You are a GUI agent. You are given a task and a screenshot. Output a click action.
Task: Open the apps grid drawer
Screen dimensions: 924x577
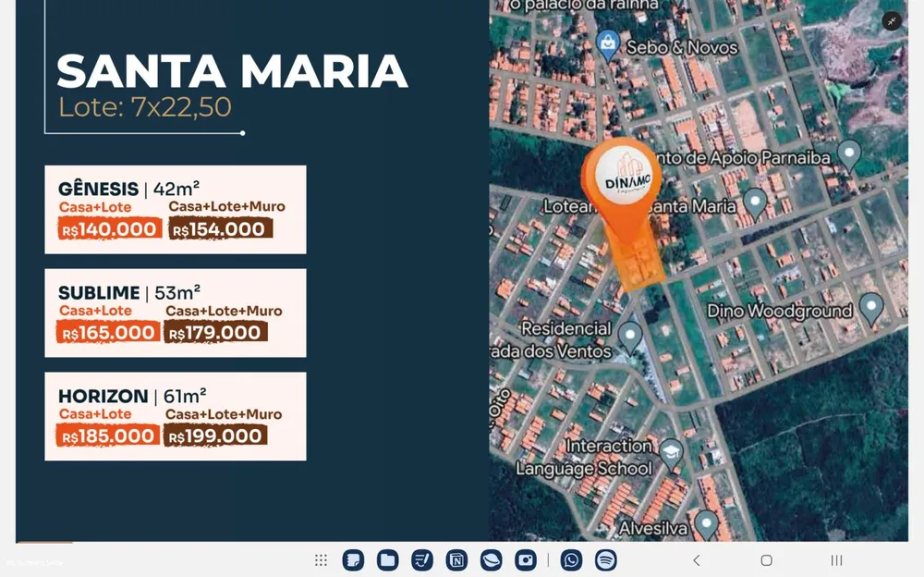pos(321,559)
